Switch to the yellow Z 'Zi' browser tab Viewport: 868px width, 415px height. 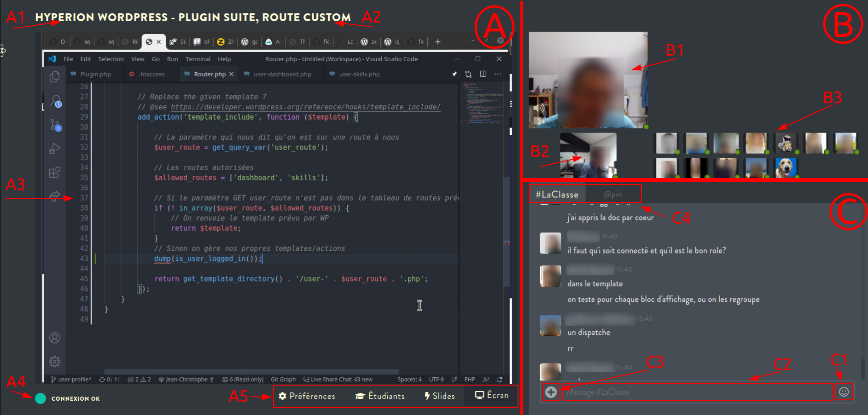click(x=225, y=42)
